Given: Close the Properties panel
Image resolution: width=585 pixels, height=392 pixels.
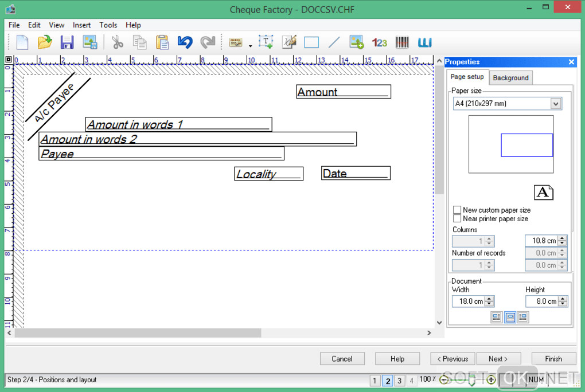Looking at the screenshot, I should (571, 62).
